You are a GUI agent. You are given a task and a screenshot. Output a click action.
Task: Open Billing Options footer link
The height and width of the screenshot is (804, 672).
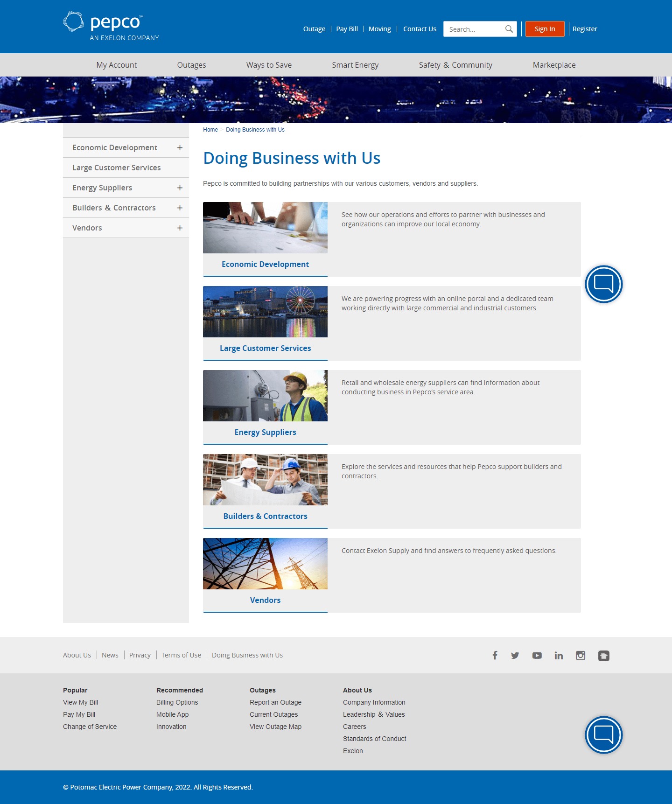click(177, 702)
